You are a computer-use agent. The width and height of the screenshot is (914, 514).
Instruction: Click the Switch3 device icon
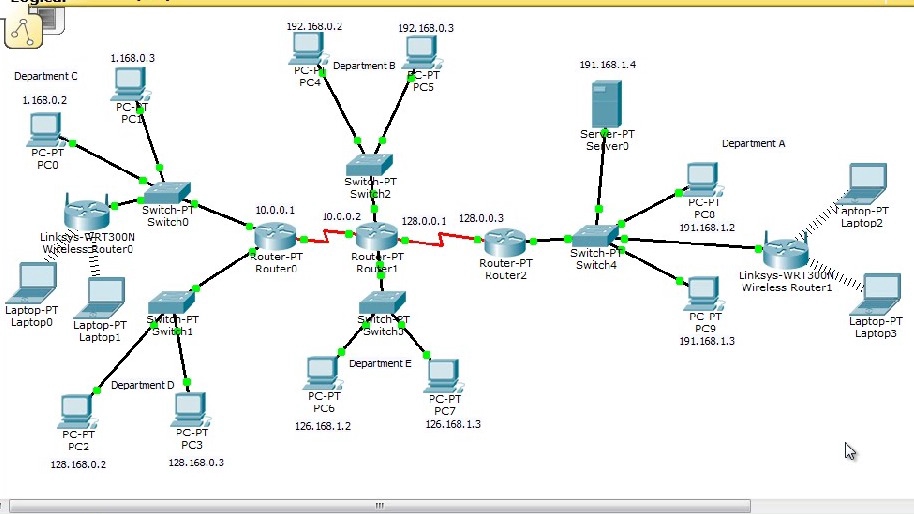(x=382, y=302)
